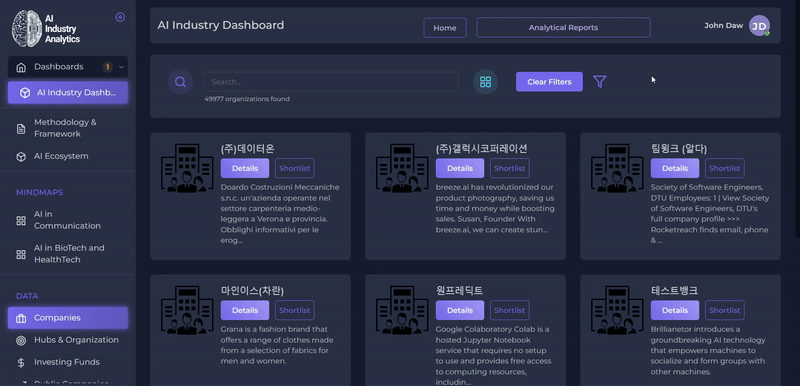Click the AI in Communication grid icon
800x386 pixels.
[x=21, y=220]
